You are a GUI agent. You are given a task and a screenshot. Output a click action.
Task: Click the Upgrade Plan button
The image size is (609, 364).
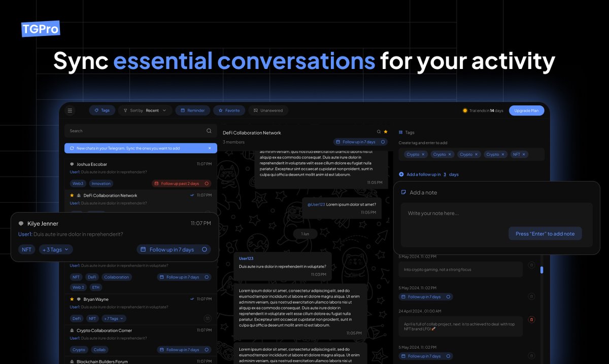526,110
